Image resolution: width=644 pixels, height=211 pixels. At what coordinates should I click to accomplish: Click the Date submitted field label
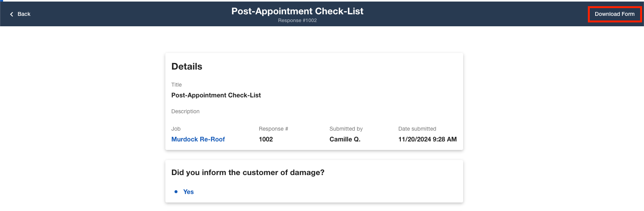[x=417, y=129]
